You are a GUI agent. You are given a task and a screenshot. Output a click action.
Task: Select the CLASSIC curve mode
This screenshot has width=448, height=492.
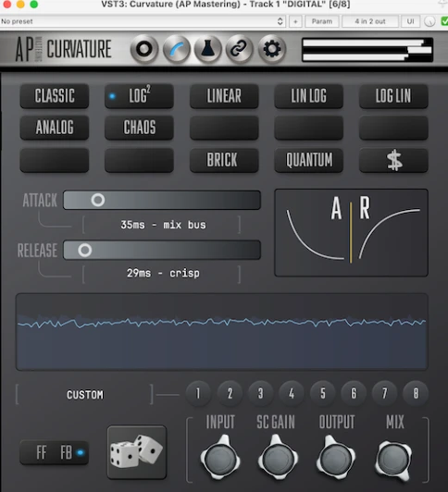click(x=55, y=95)
